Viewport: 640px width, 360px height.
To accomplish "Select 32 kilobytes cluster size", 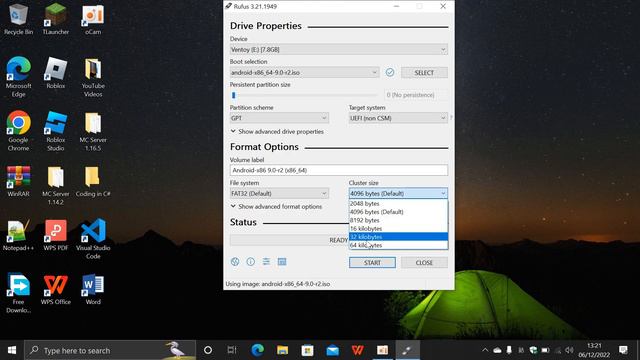I will 398,237.
